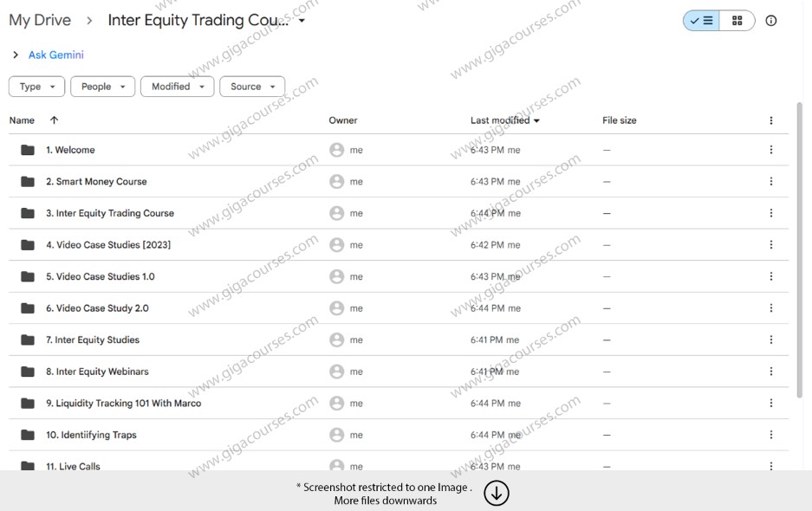This screenshot has height=511, width=812.
Task: Select the folder 9. Liquidity Tracking 101 With Marco
Action: [127, 403]
